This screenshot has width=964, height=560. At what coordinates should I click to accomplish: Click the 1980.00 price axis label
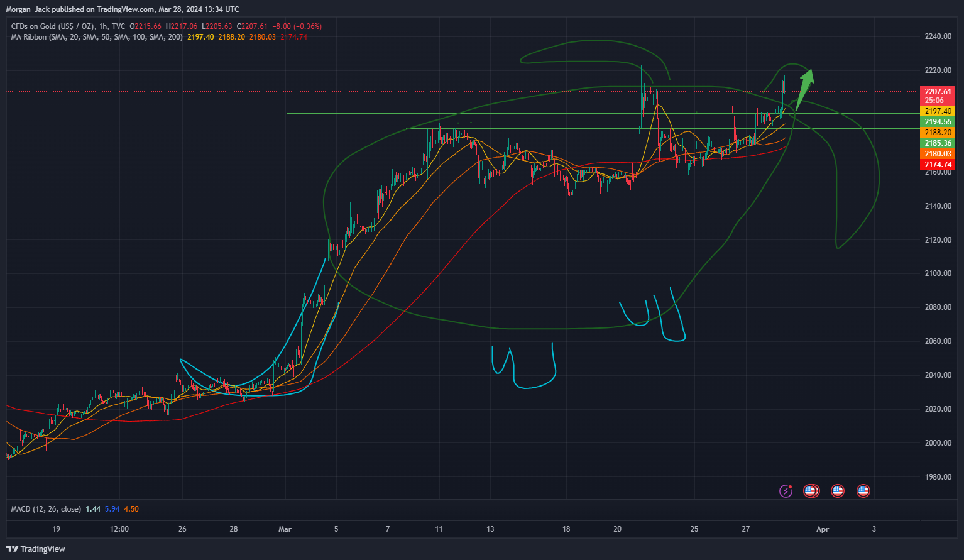(x=938, y=477)
